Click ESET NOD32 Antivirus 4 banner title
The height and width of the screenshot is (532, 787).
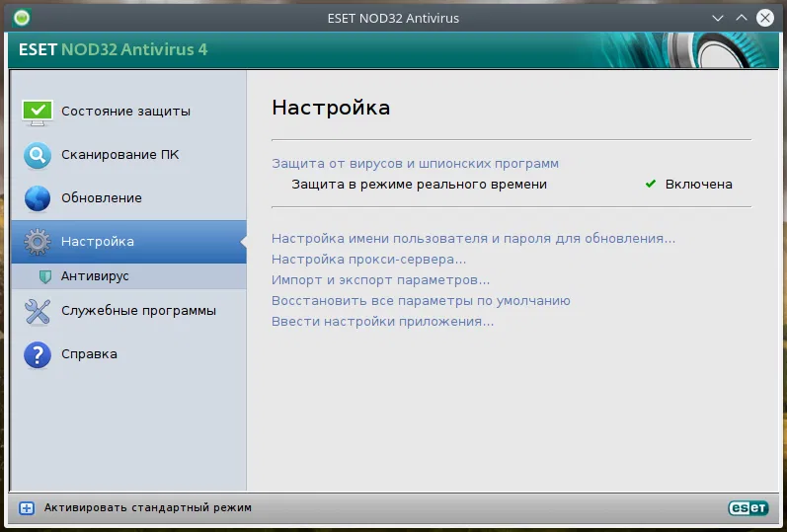[113, 49]
